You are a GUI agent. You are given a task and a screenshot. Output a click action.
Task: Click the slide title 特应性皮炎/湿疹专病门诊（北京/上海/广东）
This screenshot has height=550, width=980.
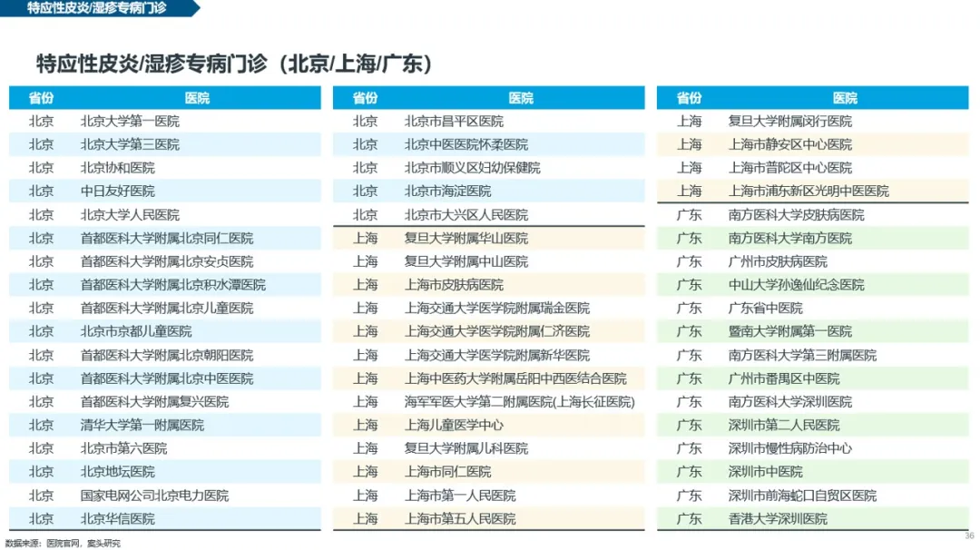[234, 64]
